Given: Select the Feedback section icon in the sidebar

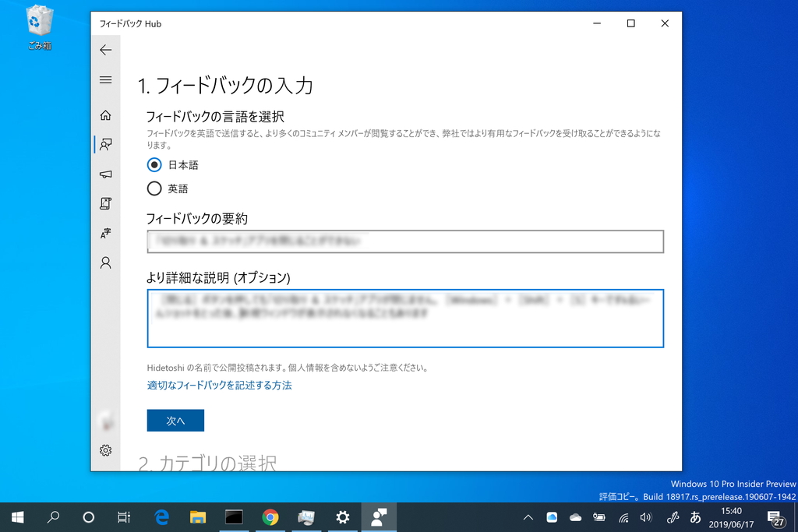Looking at the screenshot, I should click(x=105, y=144).
